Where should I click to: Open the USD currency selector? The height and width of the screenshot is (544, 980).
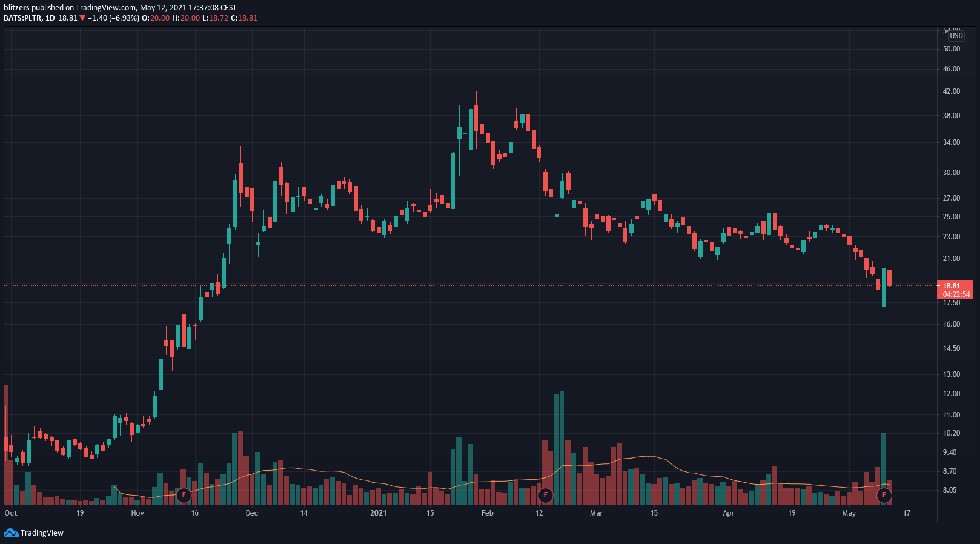[956, 36]
